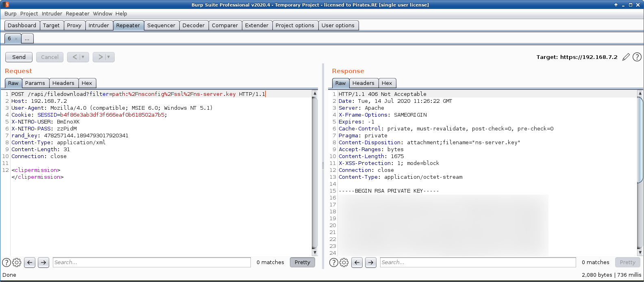
Task: Click the request search field
Action: point(152,262)
